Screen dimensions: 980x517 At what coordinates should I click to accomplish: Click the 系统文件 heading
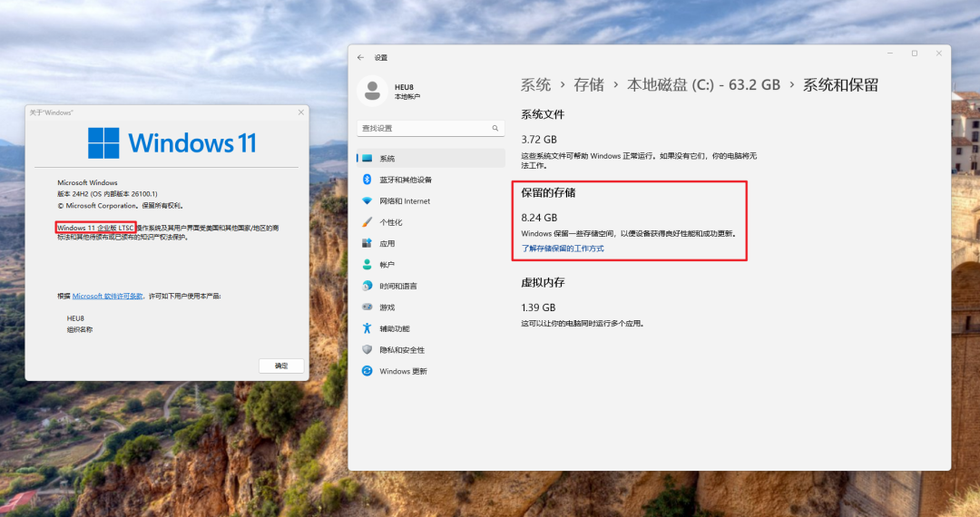[x=543, y=115]
